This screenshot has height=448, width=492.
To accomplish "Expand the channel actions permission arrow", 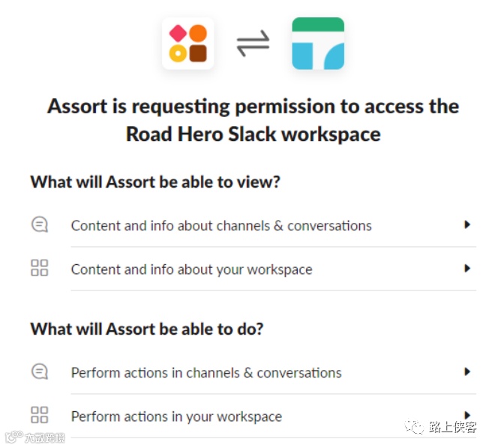I will click(466, 371).
